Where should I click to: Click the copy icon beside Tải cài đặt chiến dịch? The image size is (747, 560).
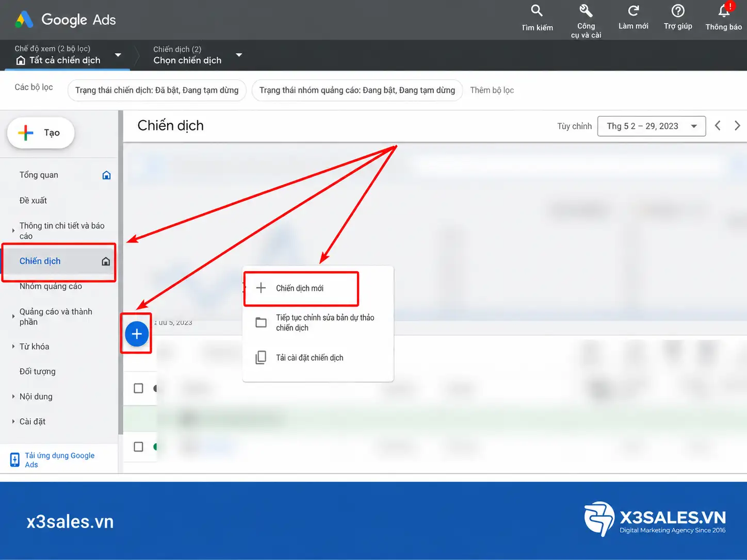click(261, 357)
